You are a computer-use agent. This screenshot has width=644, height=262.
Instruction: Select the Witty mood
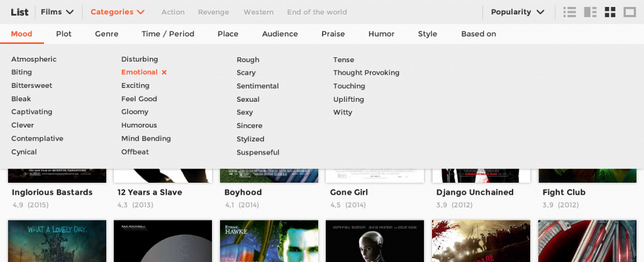[343, 112]
